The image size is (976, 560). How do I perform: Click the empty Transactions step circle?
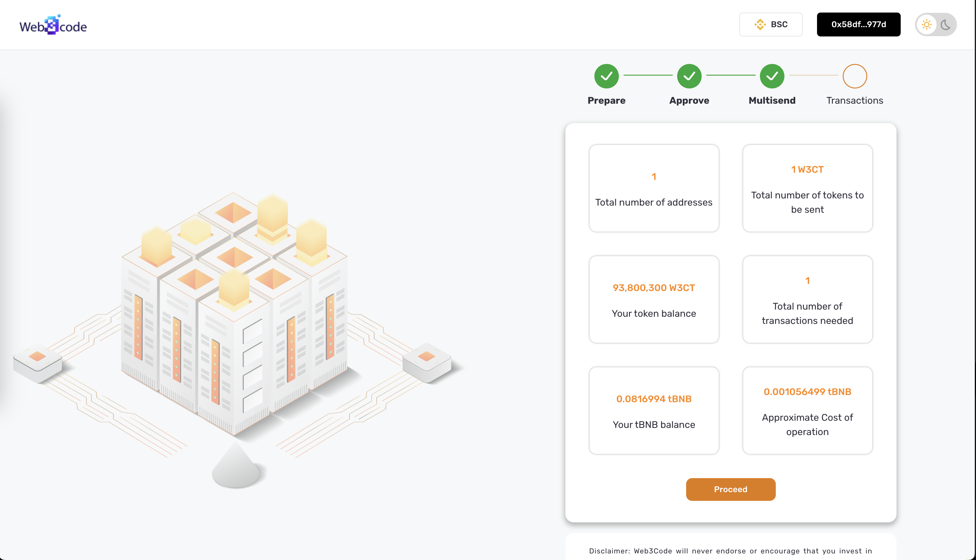(854, 76)
